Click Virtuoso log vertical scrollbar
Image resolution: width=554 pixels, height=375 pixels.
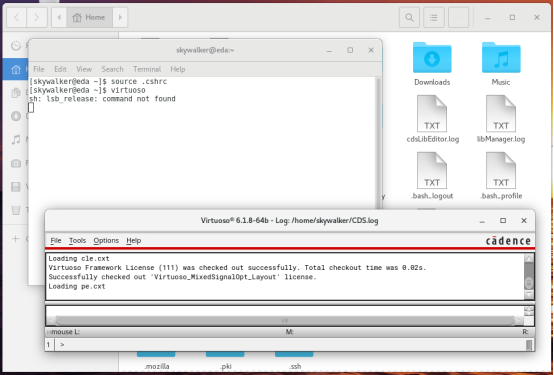(529, 276)
